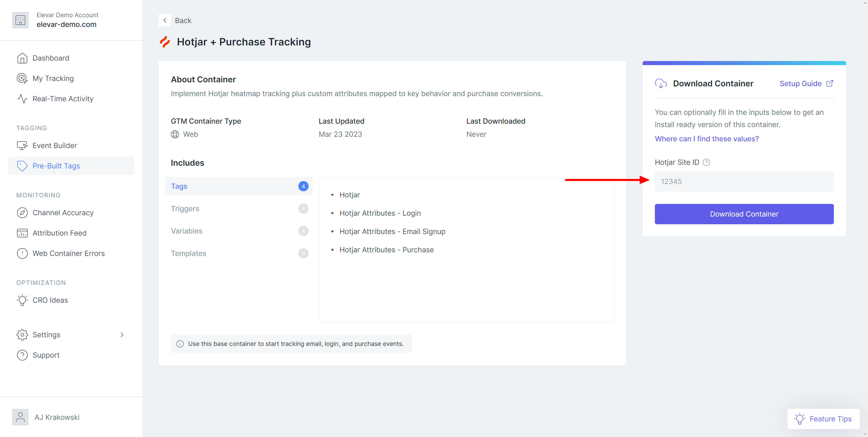Open the account switcher building icon

(20, 20)
